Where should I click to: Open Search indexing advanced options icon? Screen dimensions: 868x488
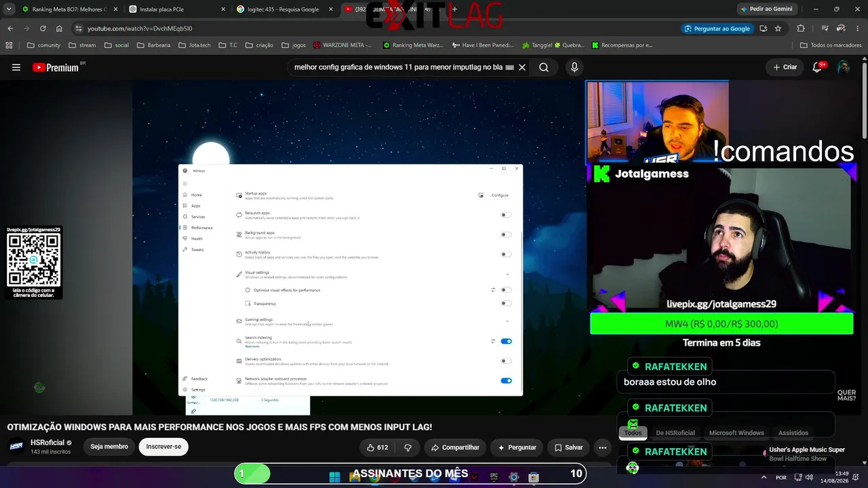(x=493, y=342)
